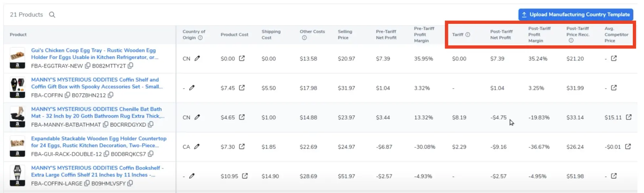Click the Post-Tariff Net Profit column header
644x193 pixels.
point(501,34)
